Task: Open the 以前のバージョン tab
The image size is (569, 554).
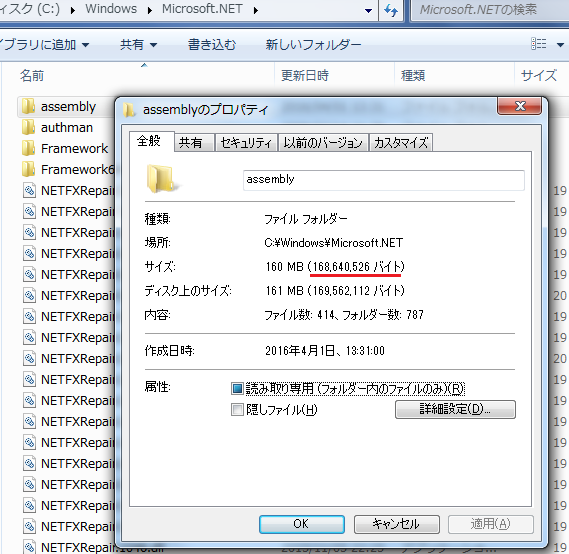Action: pos(323,143)
